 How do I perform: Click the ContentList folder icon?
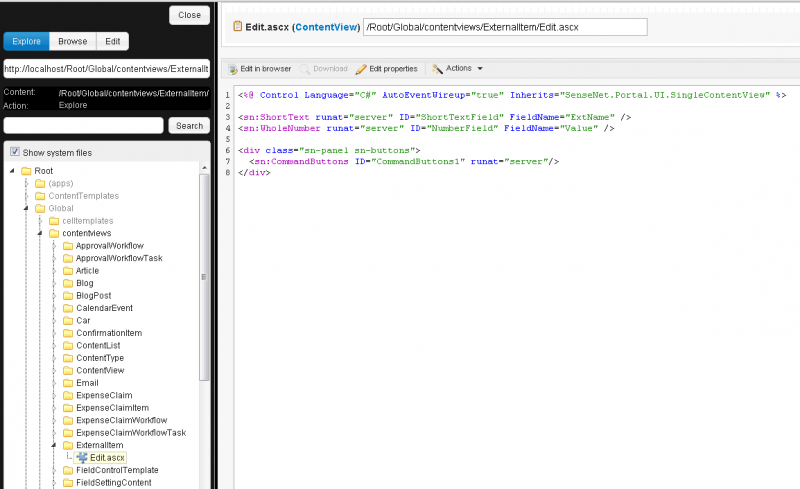tap(68, 346)
